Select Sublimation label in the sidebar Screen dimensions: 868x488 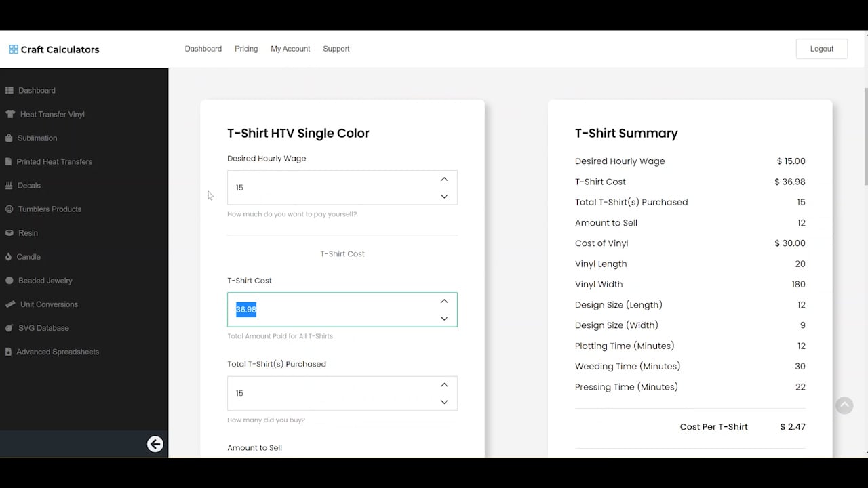pyautogui.click(x=37, y=138)
